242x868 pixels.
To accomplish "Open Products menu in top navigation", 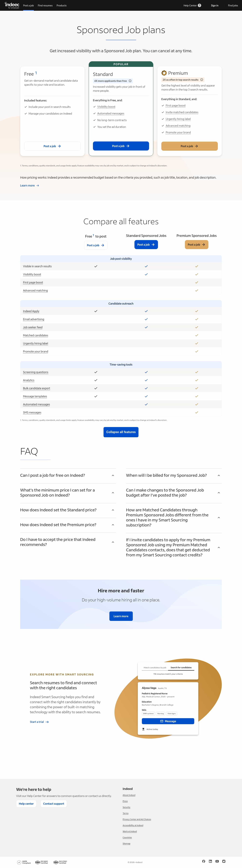I will coord(61,5).
